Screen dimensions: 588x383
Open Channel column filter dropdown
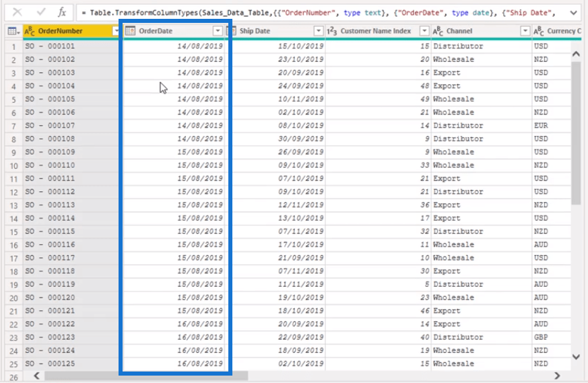[525, 31]
